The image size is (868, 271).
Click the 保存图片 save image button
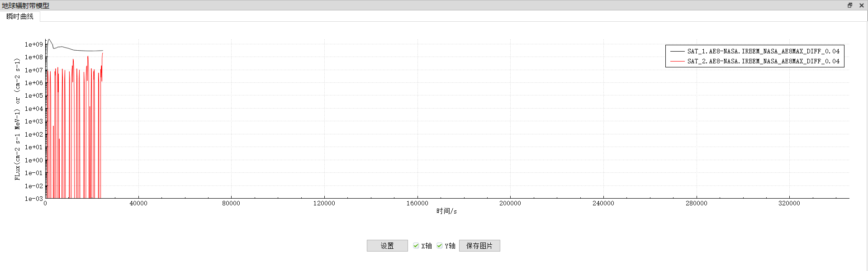tap(479, 246)
